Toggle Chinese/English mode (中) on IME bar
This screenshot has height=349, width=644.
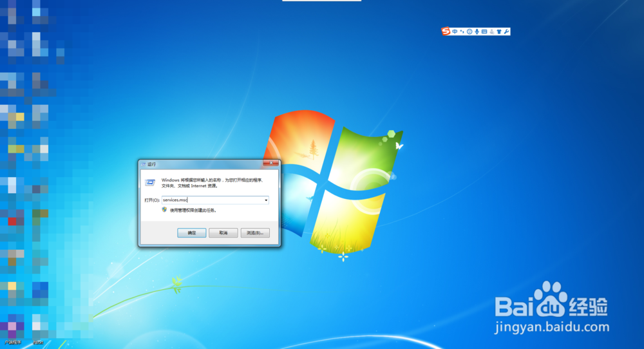[x=455, y=32]
